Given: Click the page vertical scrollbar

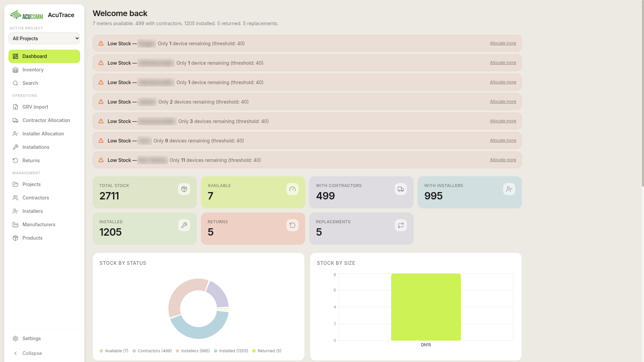Looking at the screenshot, I should tap(642, 94).
